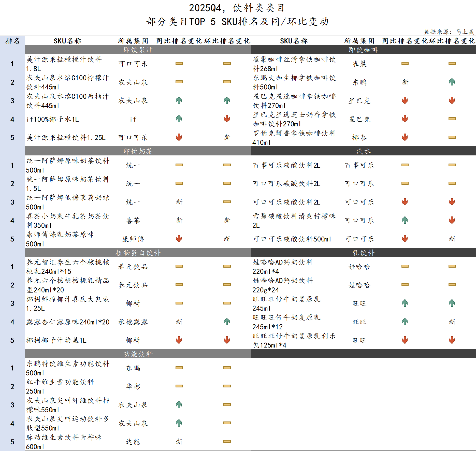This screenshot has width=476, height=451.
Task: Click the red down arrow beside 美汁源果粒橙饮料1.25L
Action: pos(179,137)
